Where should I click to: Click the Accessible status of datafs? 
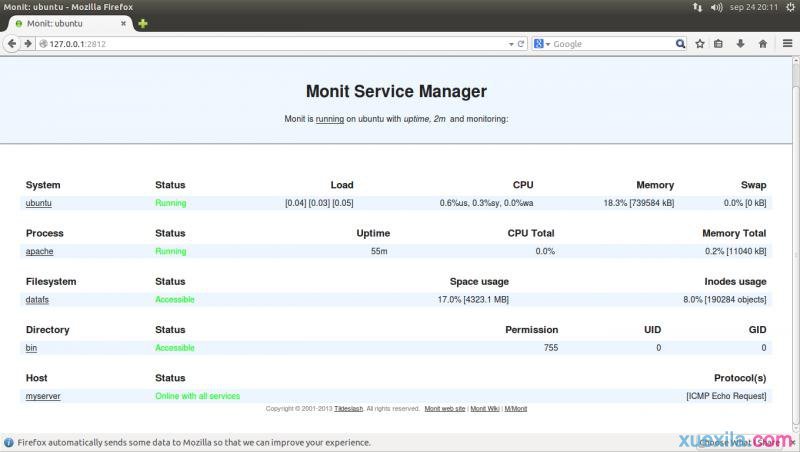pos(174,299)
